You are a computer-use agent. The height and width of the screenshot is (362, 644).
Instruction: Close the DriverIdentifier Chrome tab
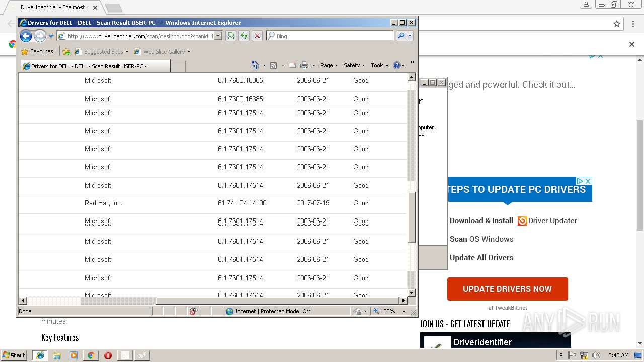click(95, 8)
